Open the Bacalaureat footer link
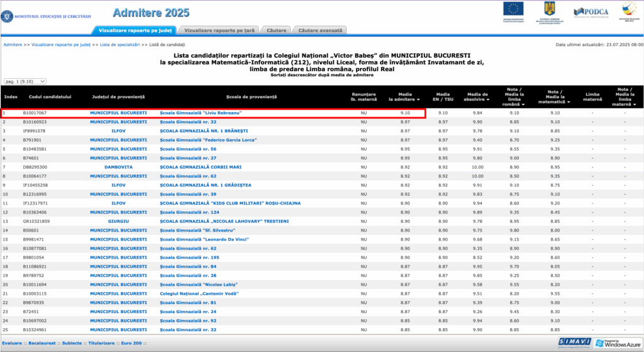 point(42,343)
